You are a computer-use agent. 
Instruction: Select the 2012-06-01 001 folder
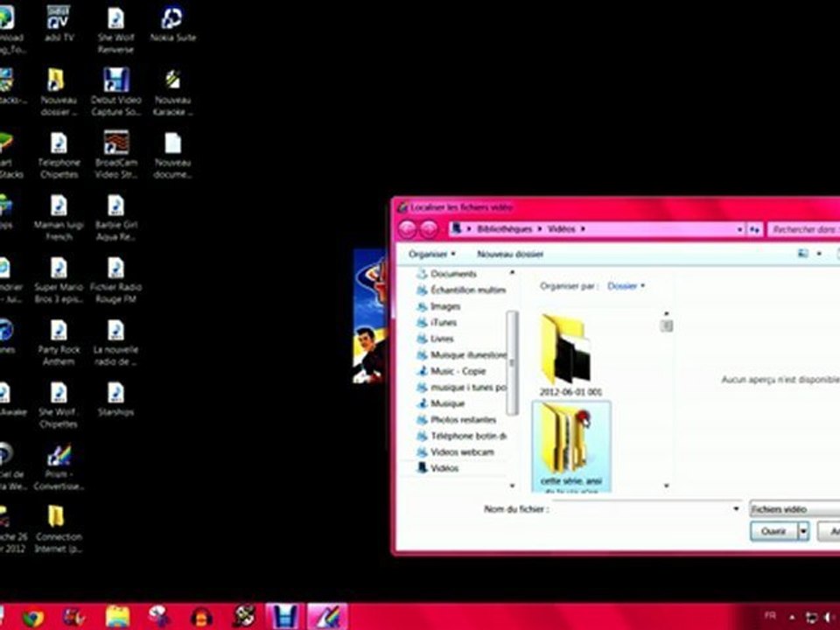[570, 356]
